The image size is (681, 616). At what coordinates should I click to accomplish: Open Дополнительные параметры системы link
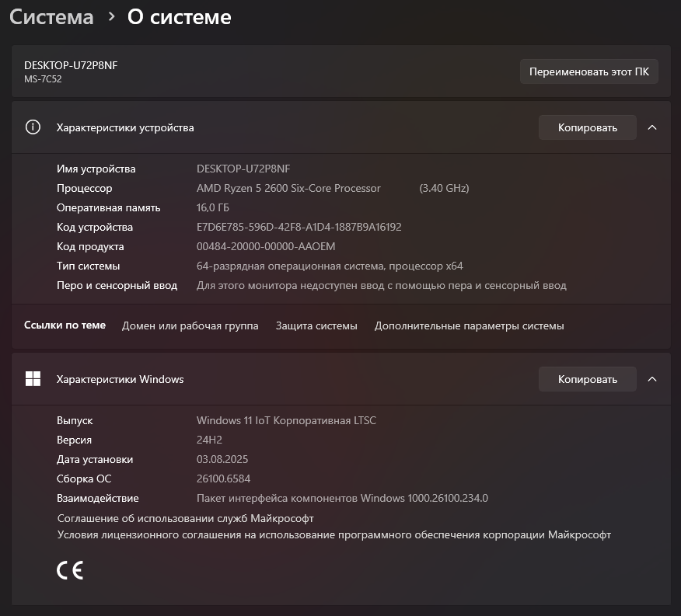pyautogui.click(x=469, y=325)
